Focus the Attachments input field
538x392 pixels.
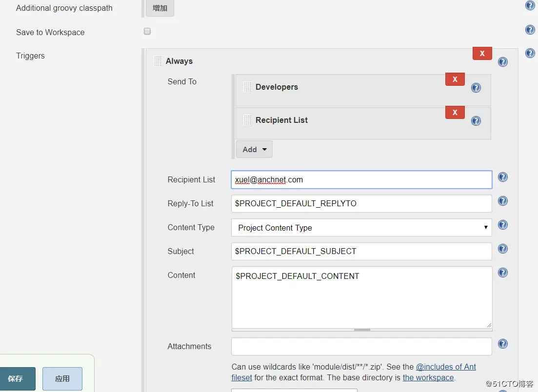[361, 346]
